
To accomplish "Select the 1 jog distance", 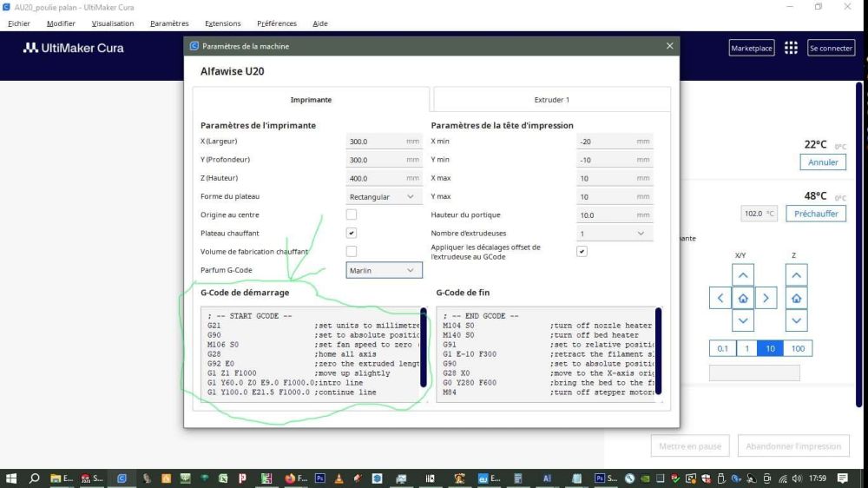I will point(746,348).
